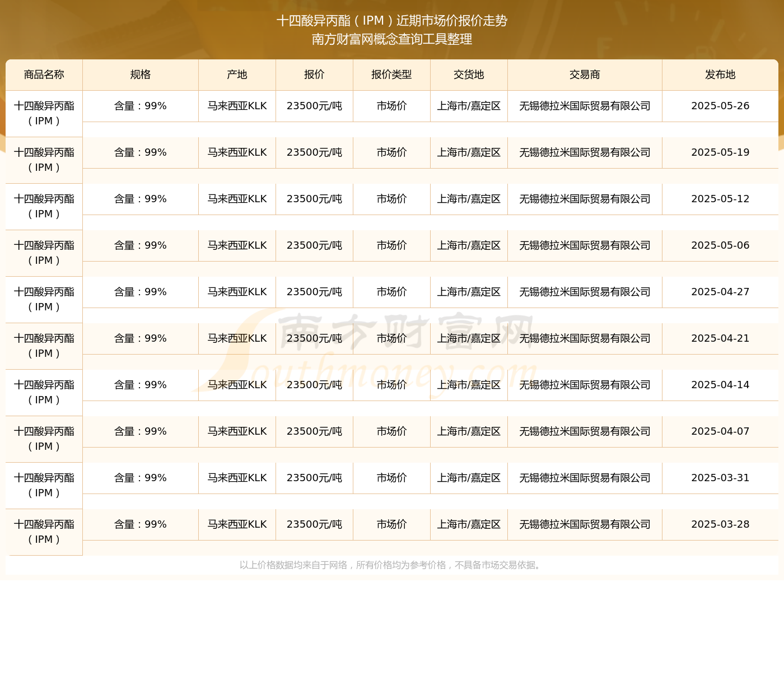
Task: Click product name in 2025-05-06 row
Action: (44, 253)
